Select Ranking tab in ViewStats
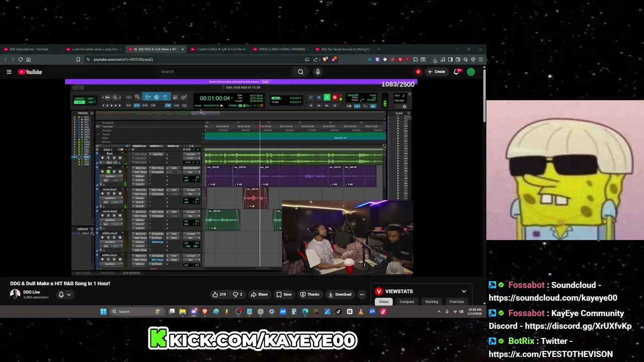This screenshot has width=644, height=362. coord(432,302)
